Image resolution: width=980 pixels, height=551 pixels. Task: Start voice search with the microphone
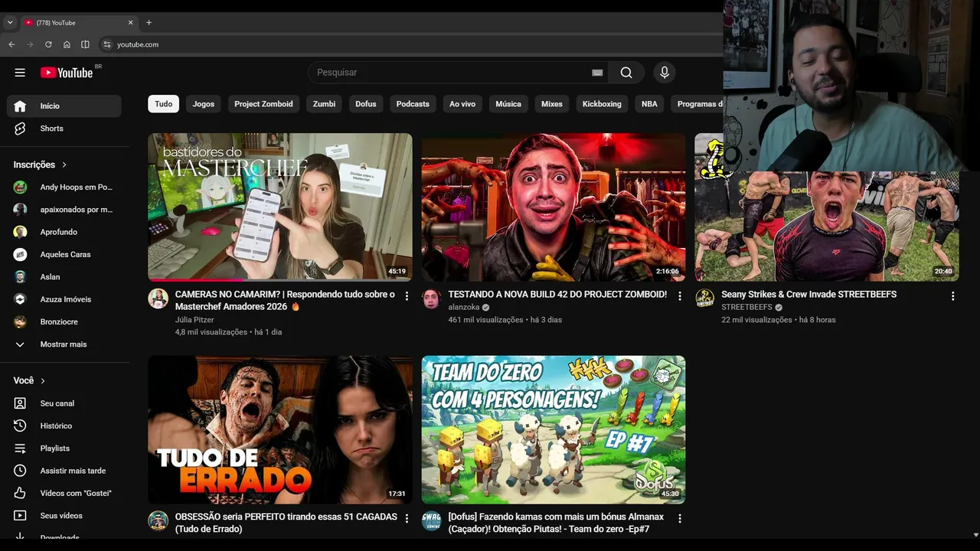pyautogui.click(x=665, y=73)
